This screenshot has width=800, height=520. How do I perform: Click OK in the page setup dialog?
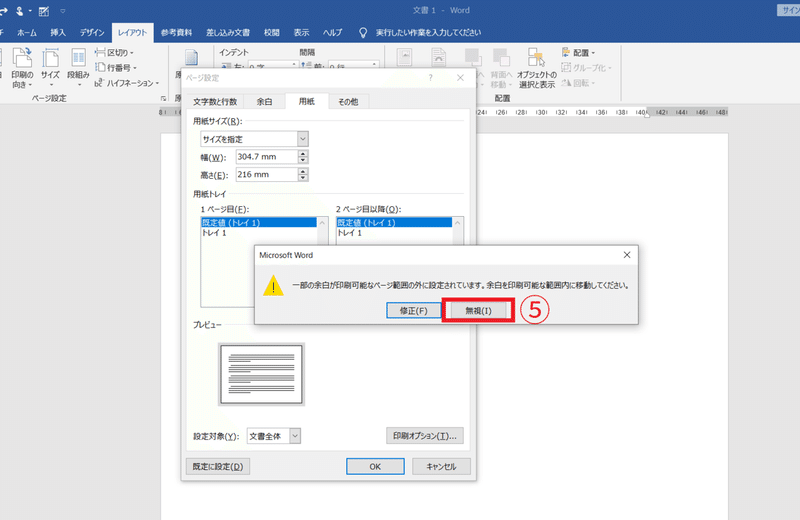click(x=375, y=466)
